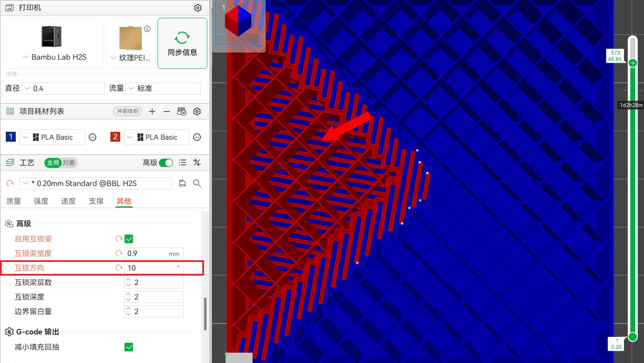Click the 项目耗材列表 filament list icon

pos(10,111)
